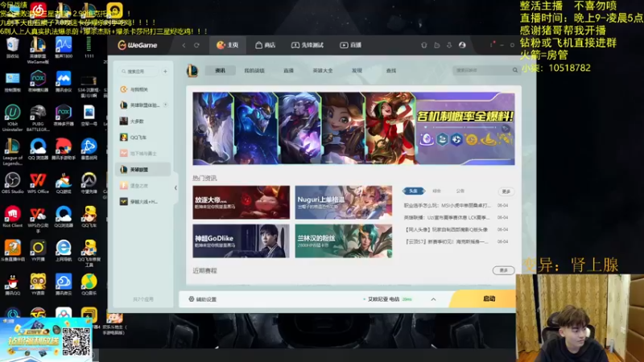Open the Nuguri上单格温 news card
The image size is (644, 362).
click(344, 203)
